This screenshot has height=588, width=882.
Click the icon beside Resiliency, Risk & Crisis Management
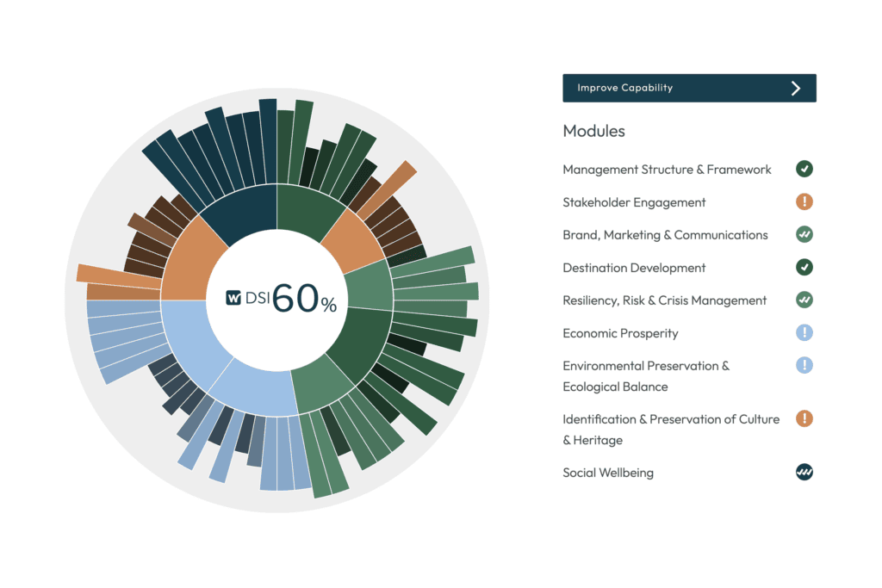click(804, 300)
